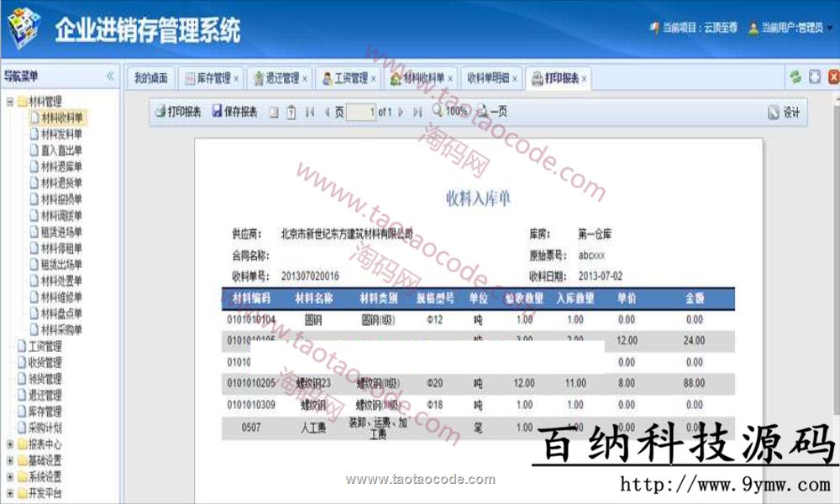
Task: Open the 我的桌面 tab
Action: 151,78
